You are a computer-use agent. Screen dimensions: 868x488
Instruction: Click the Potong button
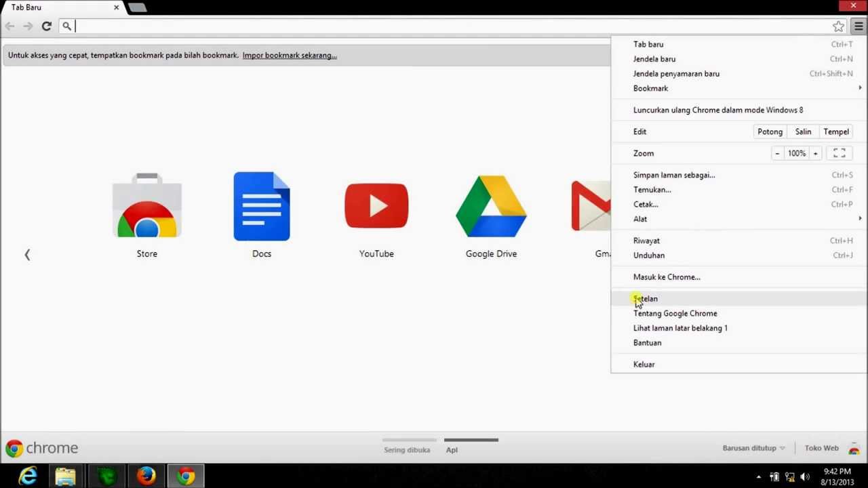(770, 131)
